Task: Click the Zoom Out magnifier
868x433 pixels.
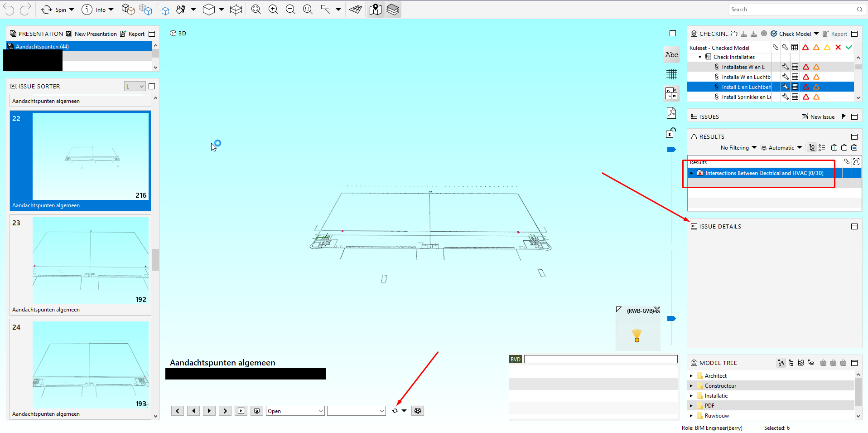Action: click(290, 10)
